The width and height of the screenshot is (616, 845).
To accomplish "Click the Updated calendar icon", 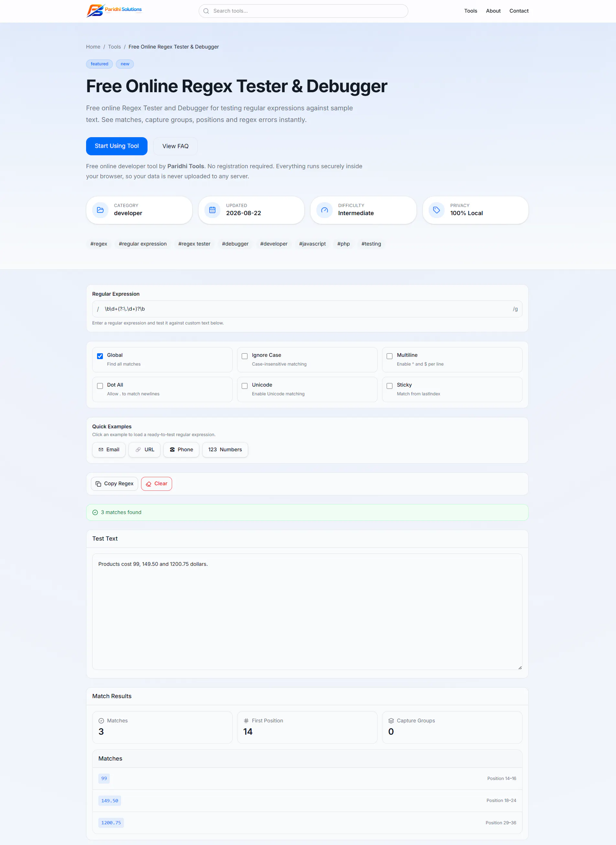I will click(x=212, y=210).
